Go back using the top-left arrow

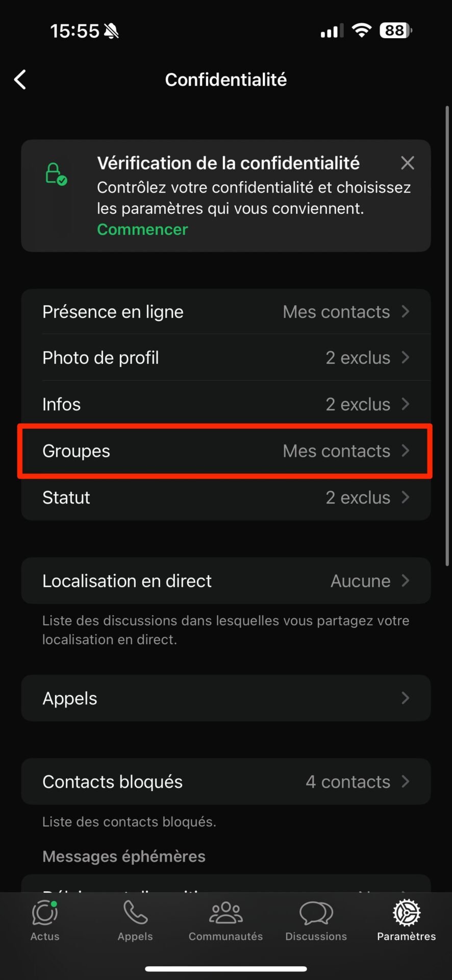[20, 80]
